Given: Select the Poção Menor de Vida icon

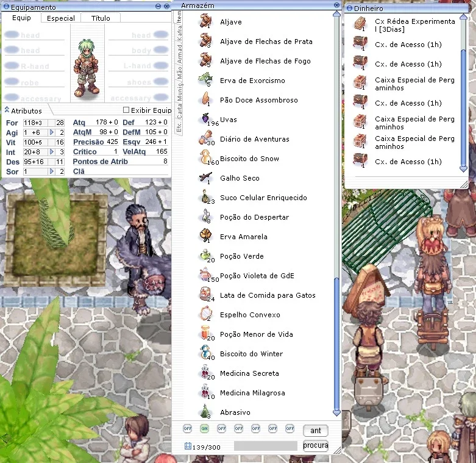Looking at the screenshot, I should tap(205, 333).
